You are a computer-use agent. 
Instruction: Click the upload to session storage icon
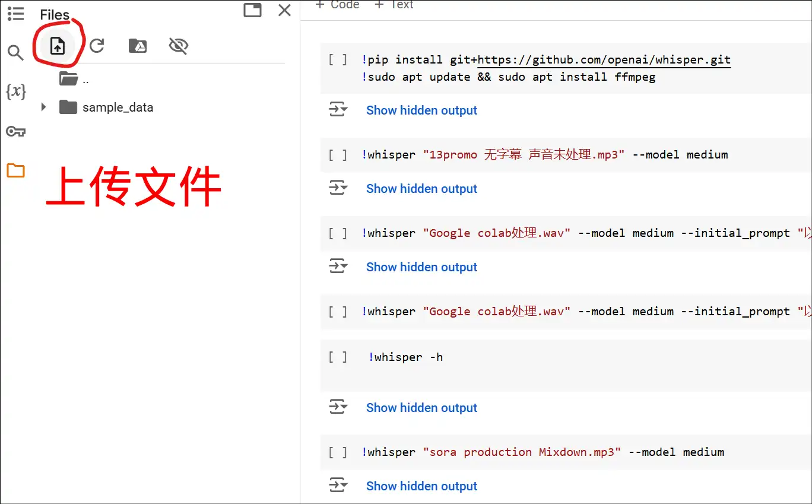57,46
